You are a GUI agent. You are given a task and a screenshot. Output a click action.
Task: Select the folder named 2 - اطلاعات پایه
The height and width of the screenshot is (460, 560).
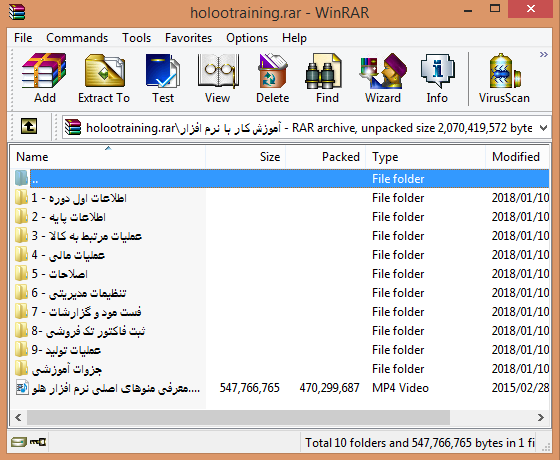pyautogui.click(x=68, y=216)
